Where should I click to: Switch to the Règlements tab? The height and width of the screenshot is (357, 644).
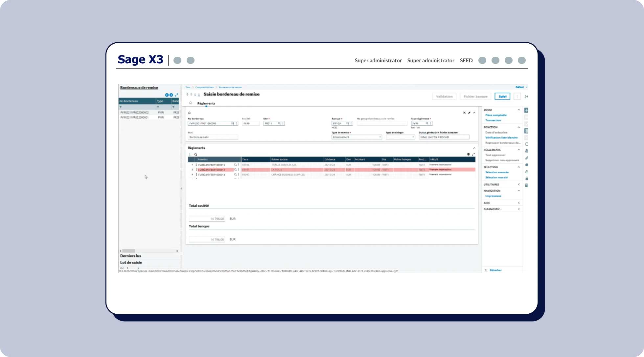[x=206, y=103]
